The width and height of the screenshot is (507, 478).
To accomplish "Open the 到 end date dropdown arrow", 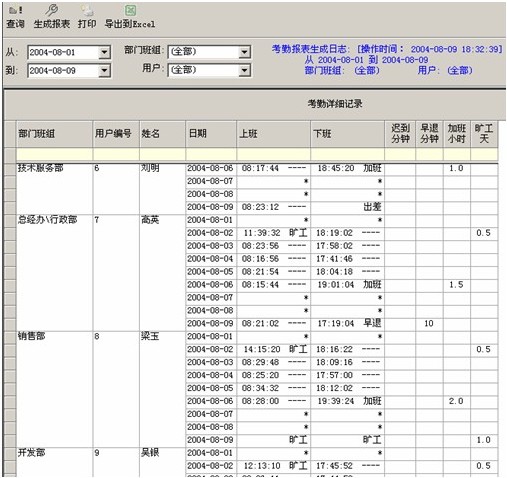I will 104,71.
